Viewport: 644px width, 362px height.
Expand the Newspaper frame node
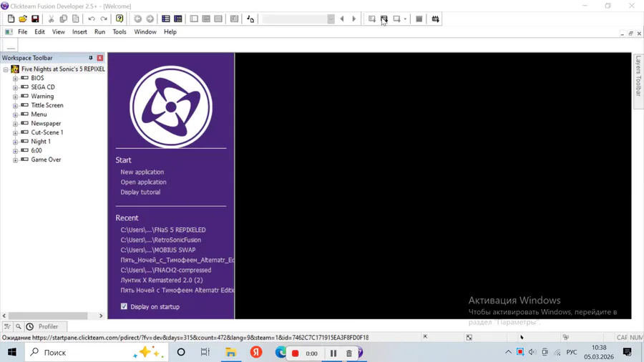click(15, 124)
